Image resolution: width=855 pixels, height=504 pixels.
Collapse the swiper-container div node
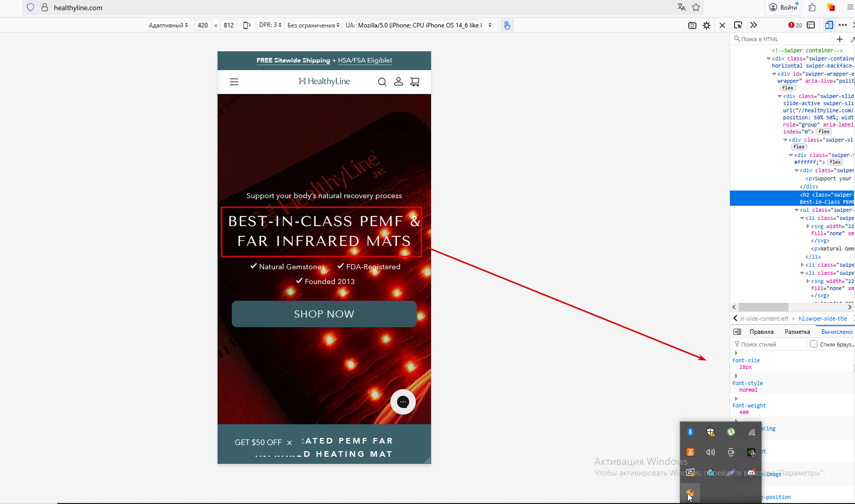tap(769, 59)
